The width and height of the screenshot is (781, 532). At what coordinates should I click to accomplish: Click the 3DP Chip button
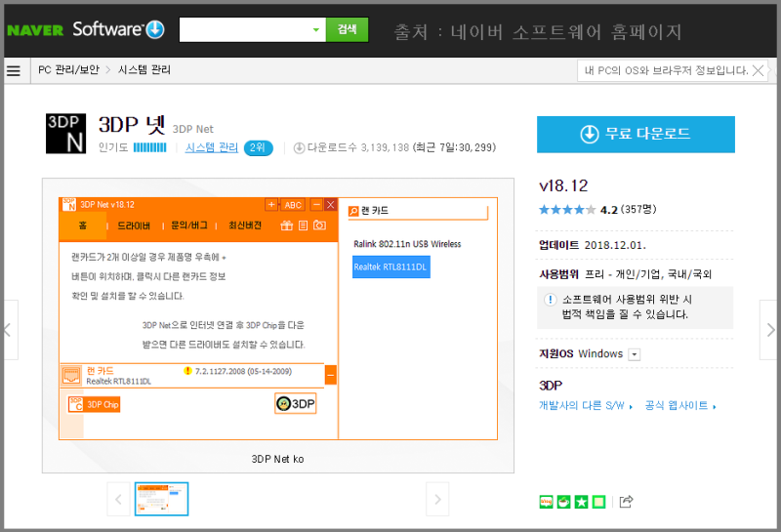pos(95,404)
